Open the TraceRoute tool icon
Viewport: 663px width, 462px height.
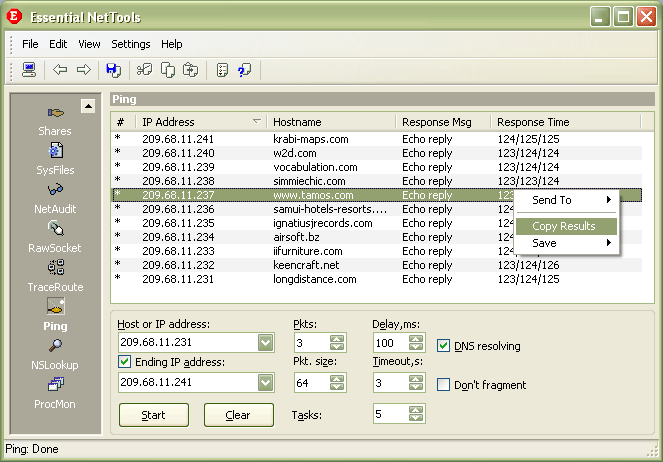[x=56, y=268]
